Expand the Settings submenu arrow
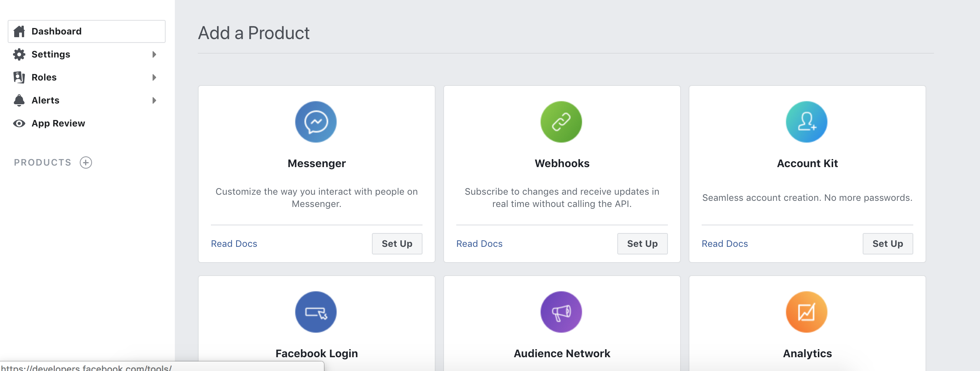This screenshot has width=980, height=371. click(x=154, y=54)
